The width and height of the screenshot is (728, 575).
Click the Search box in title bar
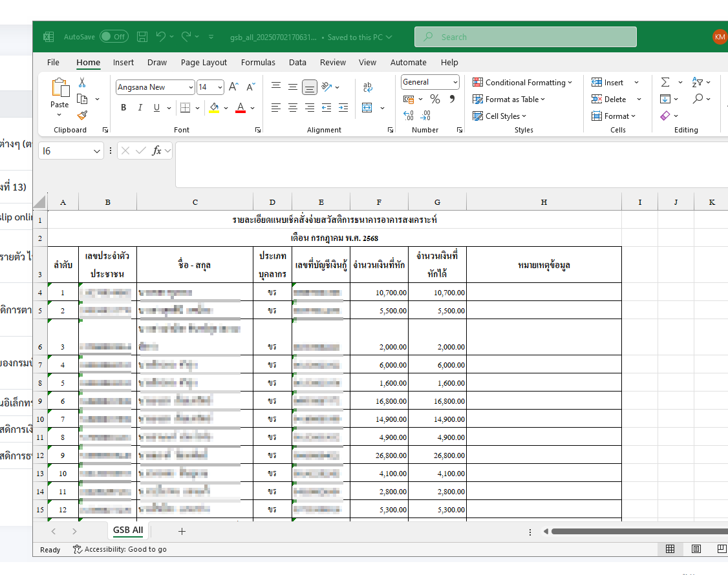[526, 37]
